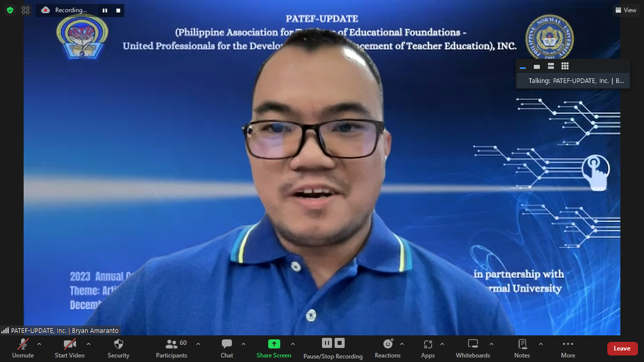Click the green Share Screen button
This screenshot has width=644, height=362.
[x=274, y=348]
